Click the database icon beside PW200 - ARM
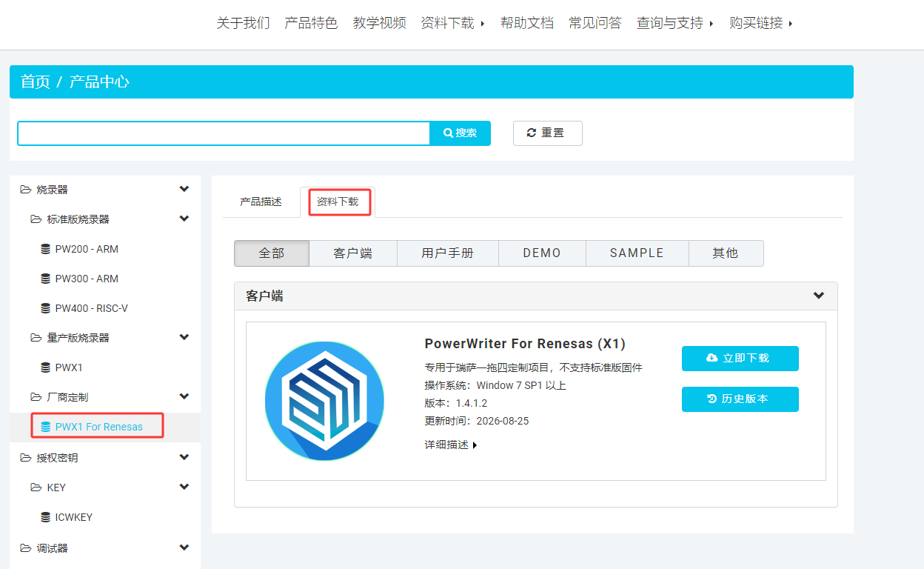The image size is (924, 569). 46,249
